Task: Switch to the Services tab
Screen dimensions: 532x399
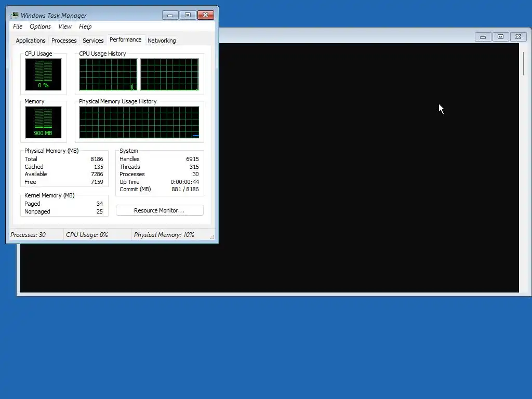Action: (x=93, y=41)
